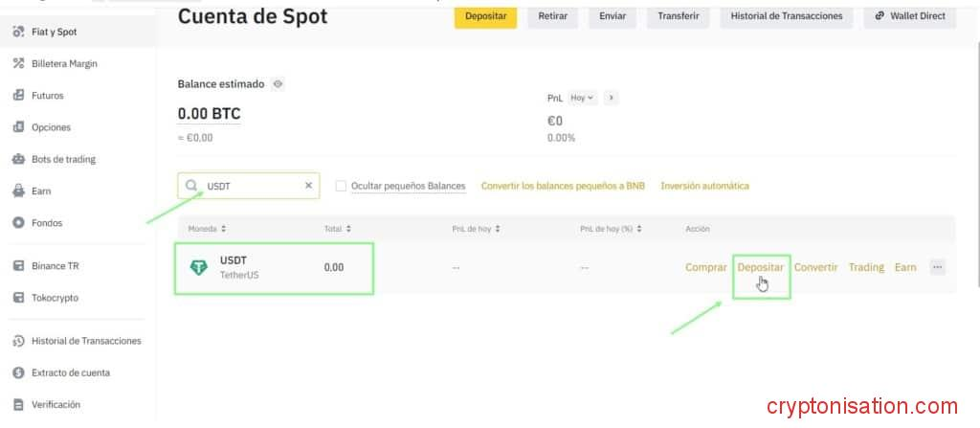Toggle balance visibility eye icon
Viewport: 980px width, 428px height.
pos(278,84)
